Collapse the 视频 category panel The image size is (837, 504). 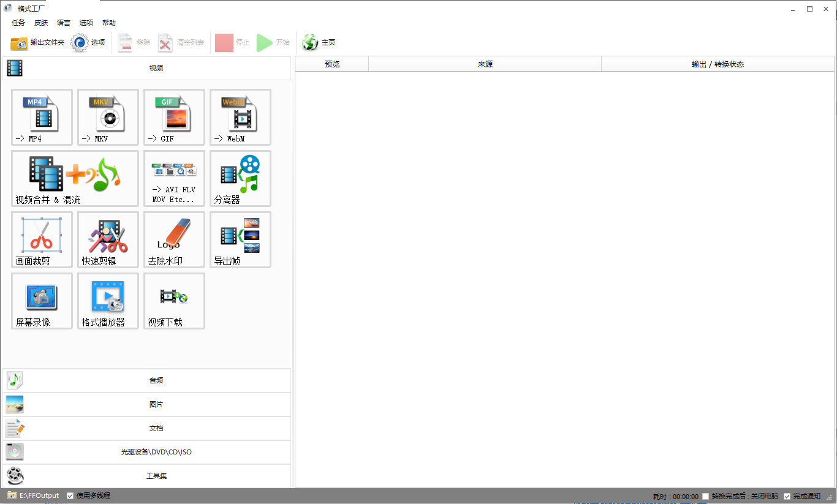coord(146,68)
